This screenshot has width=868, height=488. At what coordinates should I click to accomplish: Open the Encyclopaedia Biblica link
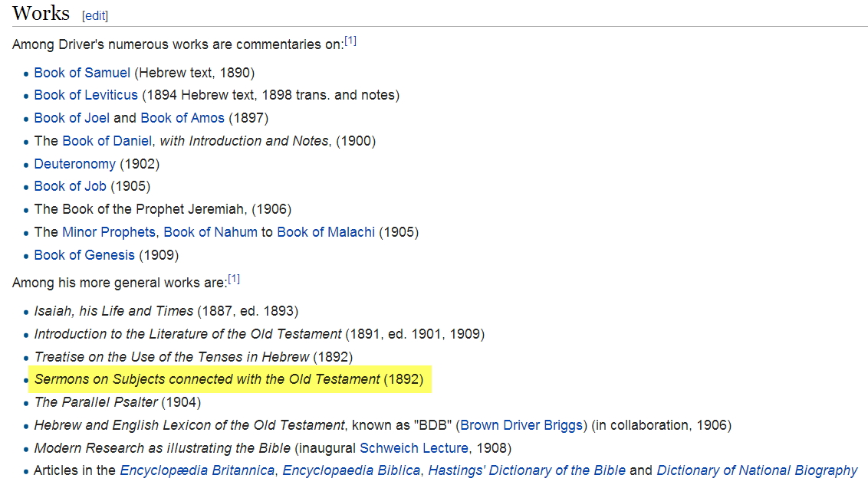tap(351, 470)
